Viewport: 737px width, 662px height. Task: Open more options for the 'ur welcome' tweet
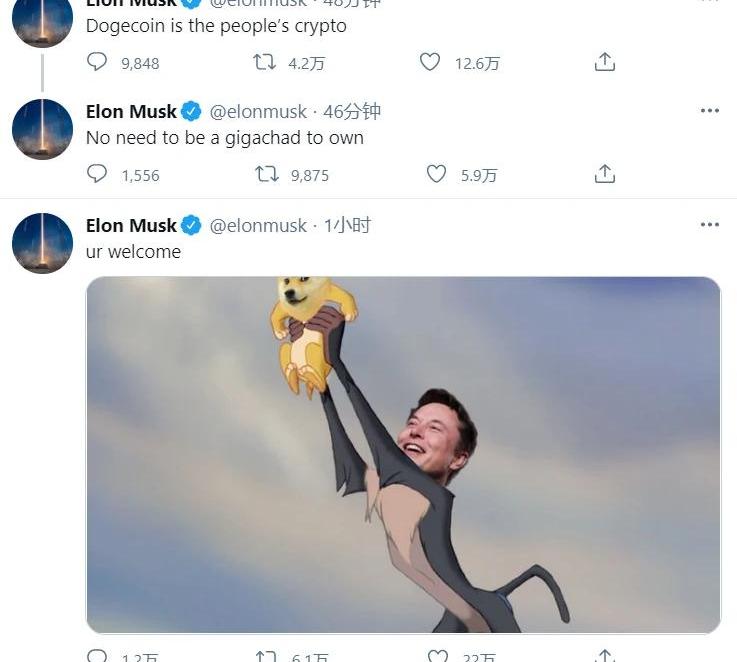click(709, 225)
